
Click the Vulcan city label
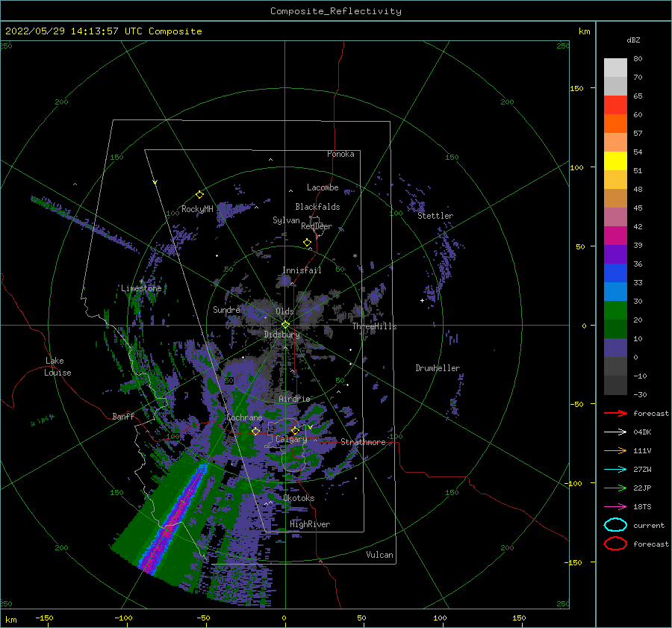pyautogui.click(x=380, y=555)
